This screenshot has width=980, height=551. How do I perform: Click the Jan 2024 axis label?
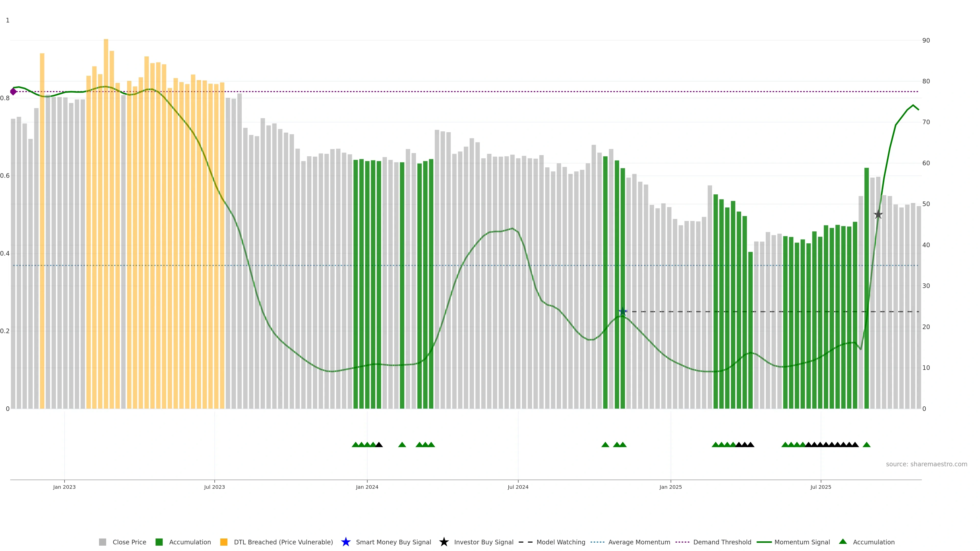coord(367,487)
